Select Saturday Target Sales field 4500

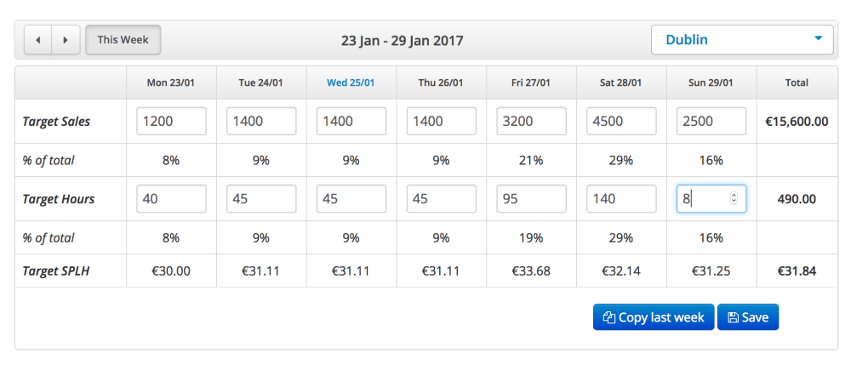(622, 121)
